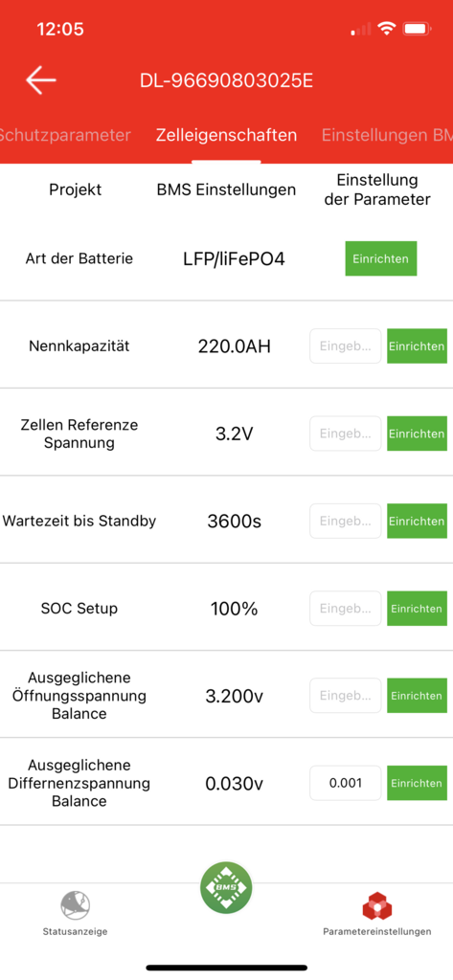Click Einrichten for SOC Setup
The image size is (453, 980).
417,609
